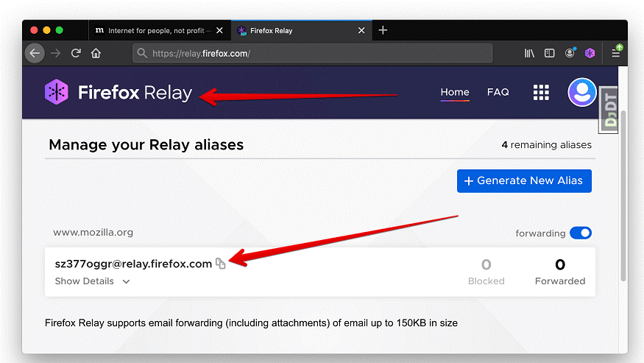Click the Manage your Relay aliases heading

[146, 145]
